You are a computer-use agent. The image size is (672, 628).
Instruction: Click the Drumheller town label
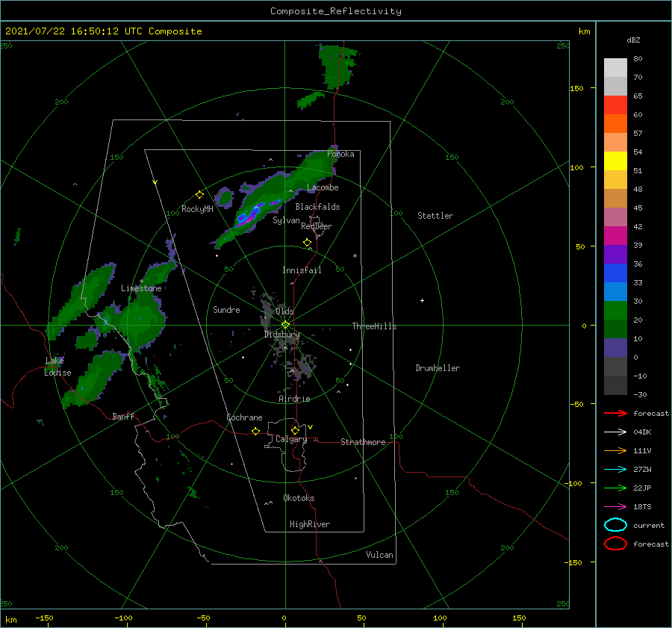tap(438, 368)
